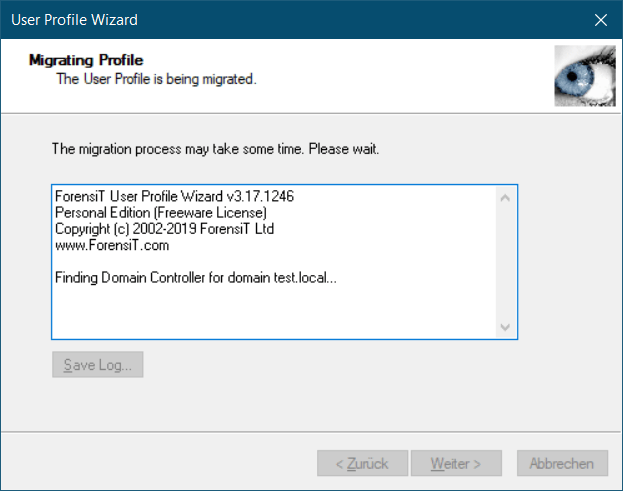Go back with the Zurück button

click(x=362, y=463)
